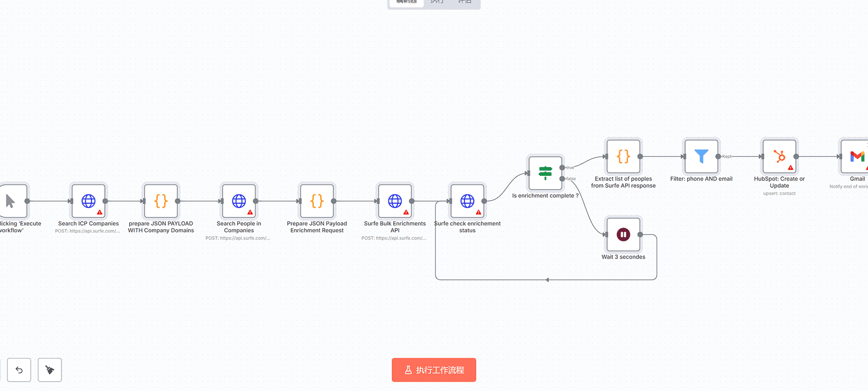Image resolution: width=868 pixels, height=391 pixels.
Task: Click the Filter: phone AND email node
Action: [701, 156]
